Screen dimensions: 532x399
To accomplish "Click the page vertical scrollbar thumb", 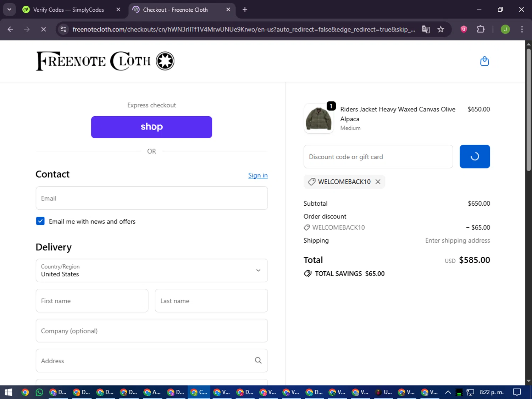I will [x=528, y=110].
